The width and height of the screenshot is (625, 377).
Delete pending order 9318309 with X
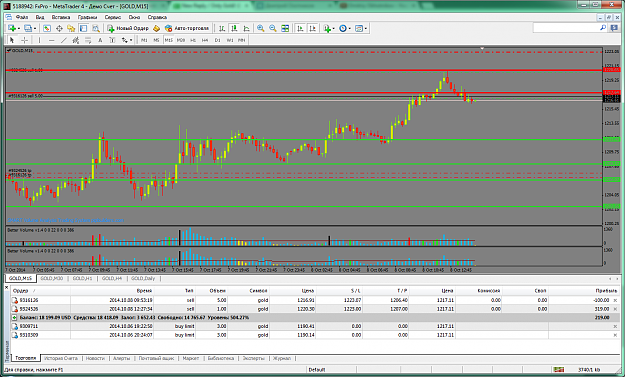(615, 335)
